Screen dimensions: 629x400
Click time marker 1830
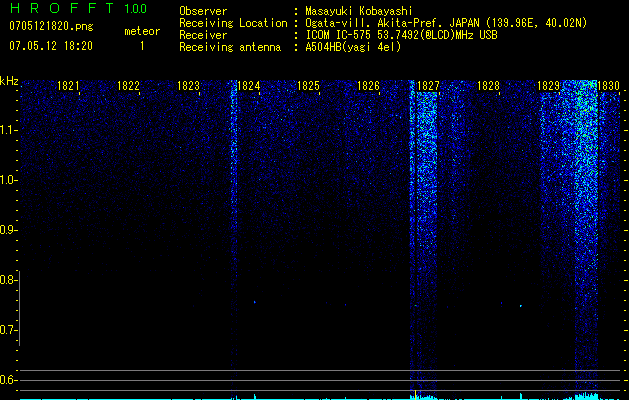click(x=609, y=86)
